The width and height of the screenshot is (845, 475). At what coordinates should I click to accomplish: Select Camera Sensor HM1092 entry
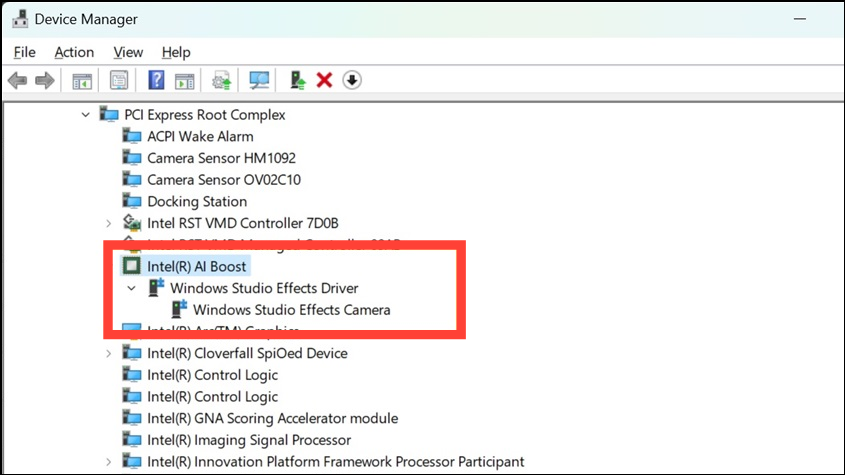(x=221, y=158)
